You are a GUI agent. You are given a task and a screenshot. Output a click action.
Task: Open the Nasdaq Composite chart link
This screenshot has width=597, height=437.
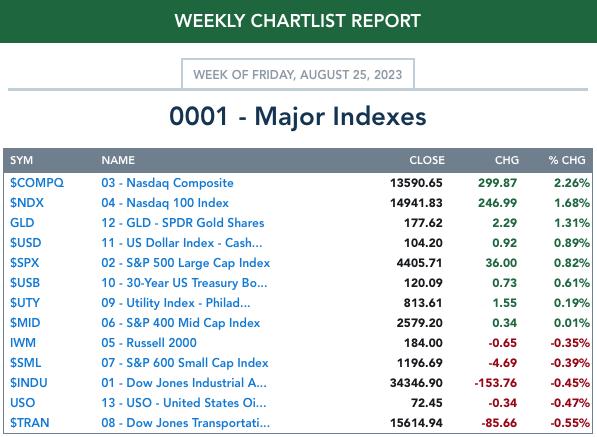167,183
